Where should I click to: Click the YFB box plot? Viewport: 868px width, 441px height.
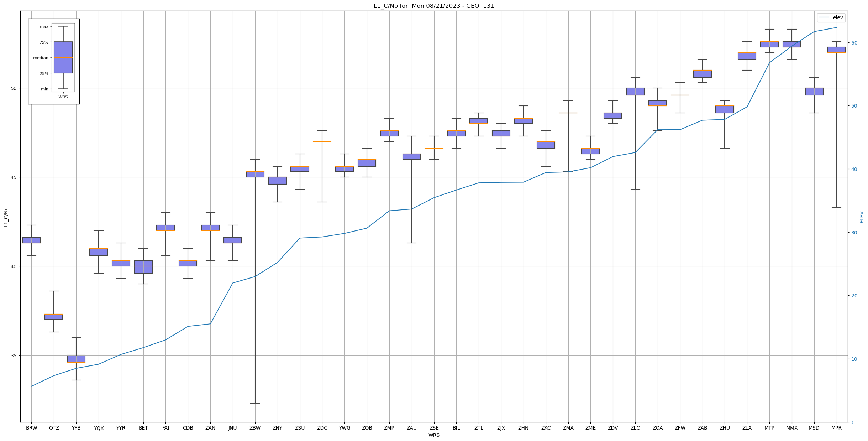tap(76, 359)
